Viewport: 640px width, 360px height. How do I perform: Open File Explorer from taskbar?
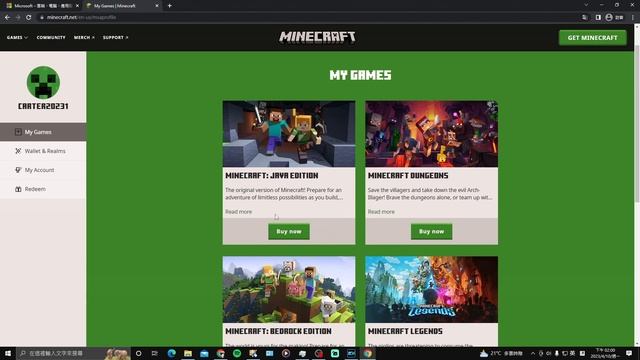tap(188, 353)
